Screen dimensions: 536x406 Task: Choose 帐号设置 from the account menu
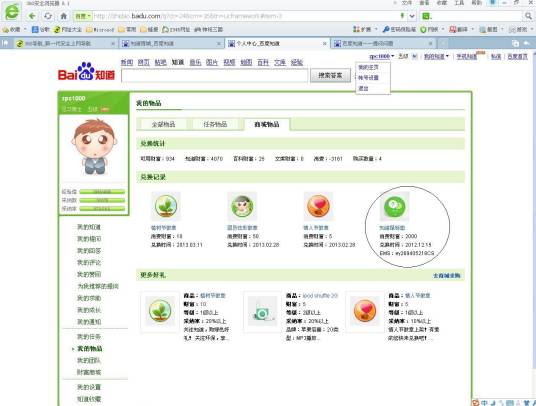click(368, 78)
